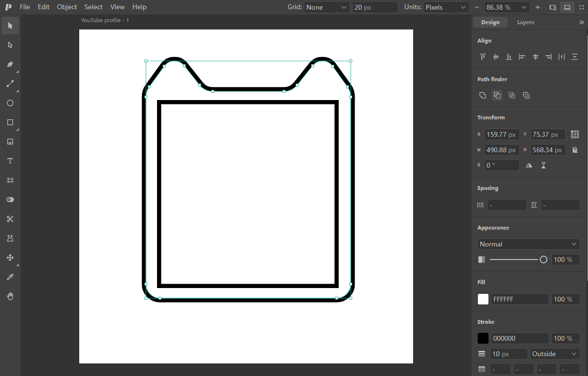The height and width of the screenshot is (376, 588).
Task: Select the Direct selection arrow tool
Action: tap(10, 45)
